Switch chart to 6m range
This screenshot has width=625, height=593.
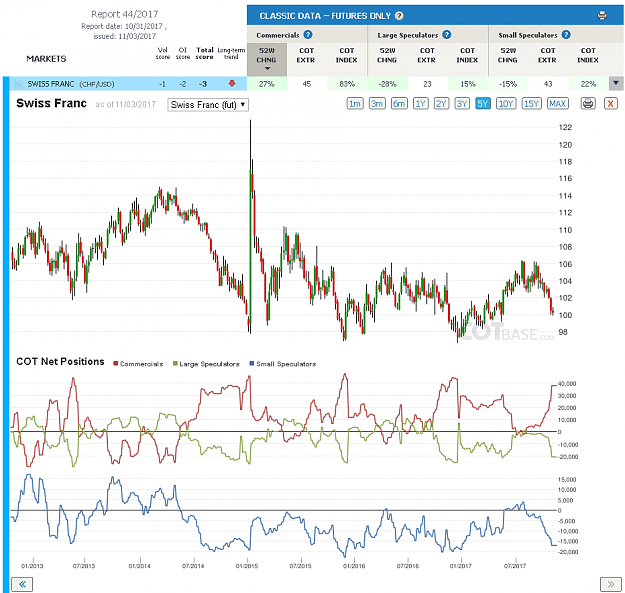coord(399,104)
